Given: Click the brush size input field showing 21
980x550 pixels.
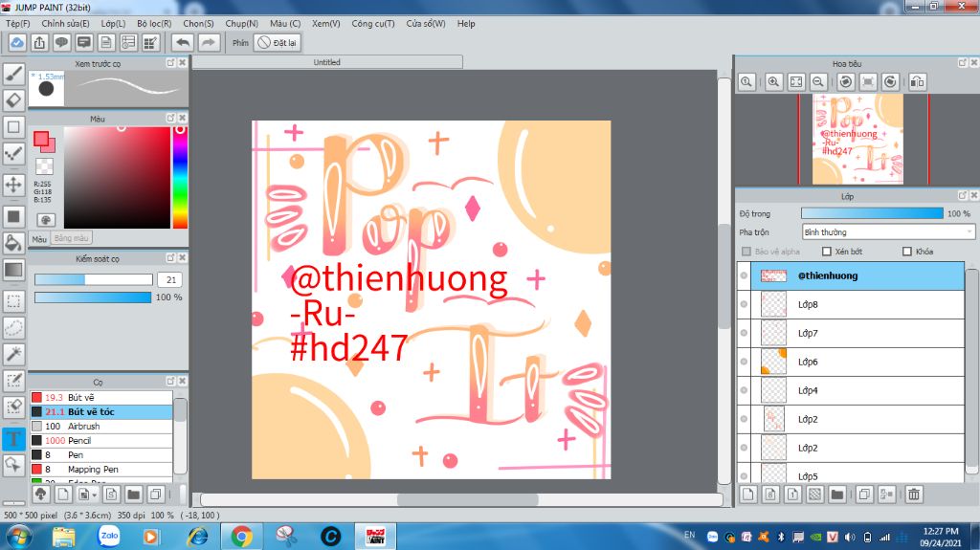Looking at the screenshot, I should tap(170, 279).
